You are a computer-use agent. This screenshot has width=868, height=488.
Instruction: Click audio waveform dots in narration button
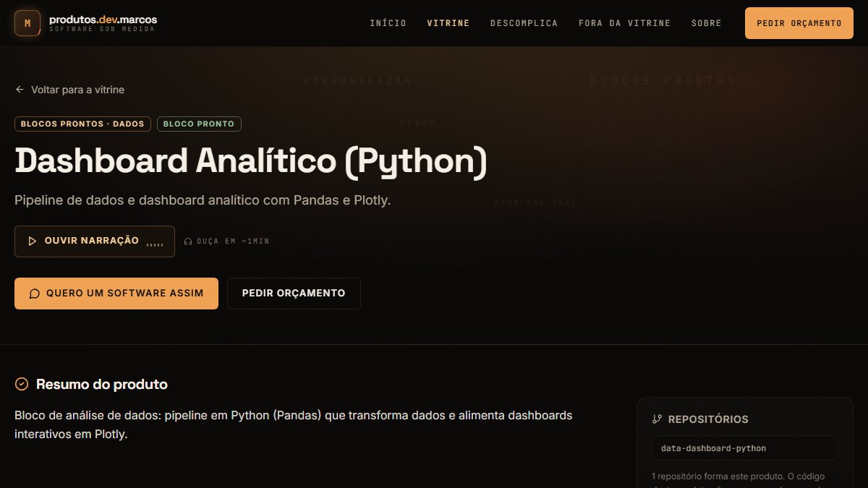tap(155, 244)
